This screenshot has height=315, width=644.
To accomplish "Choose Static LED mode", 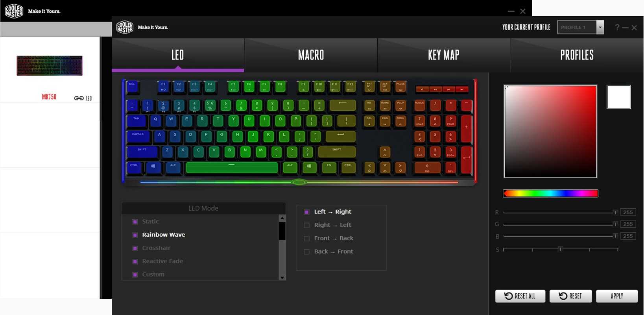I will coord(150,222).
